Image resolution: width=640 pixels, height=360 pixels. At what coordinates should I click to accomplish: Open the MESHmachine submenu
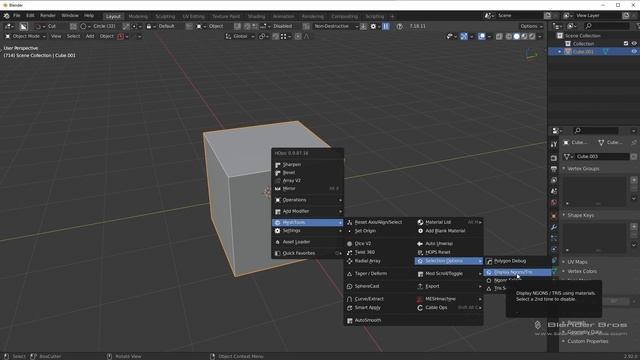coord(449,299)
